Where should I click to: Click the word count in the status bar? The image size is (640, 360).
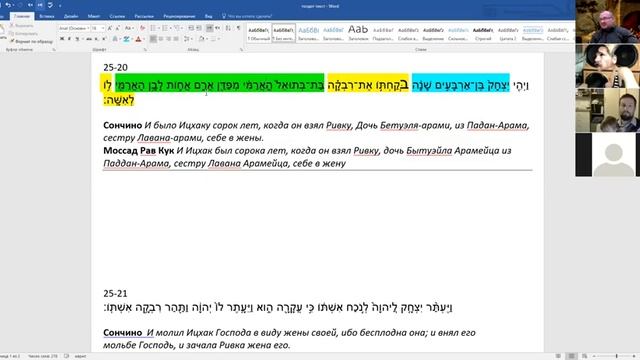pos(43,356)
